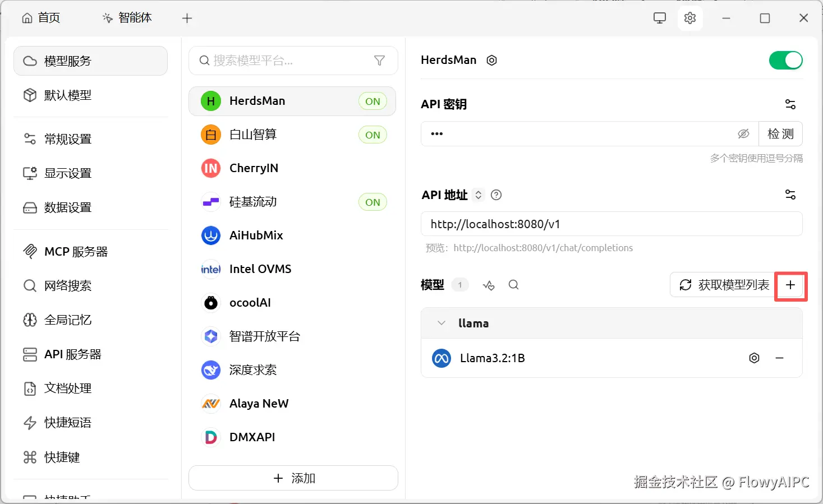Click the model health check icon
This screenshot has height=504, width=823.
point(489,285)
